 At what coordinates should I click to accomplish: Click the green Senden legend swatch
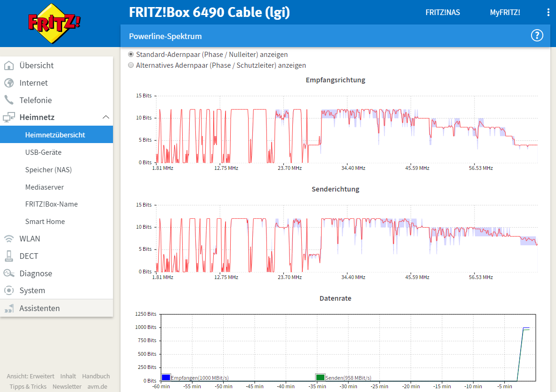[320, 377]
